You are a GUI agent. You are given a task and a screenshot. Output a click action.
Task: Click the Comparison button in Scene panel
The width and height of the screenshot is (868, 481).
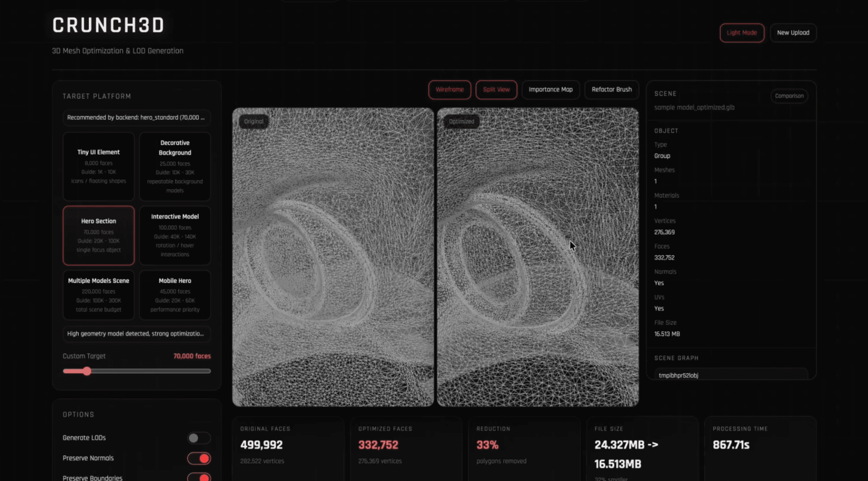789,96
